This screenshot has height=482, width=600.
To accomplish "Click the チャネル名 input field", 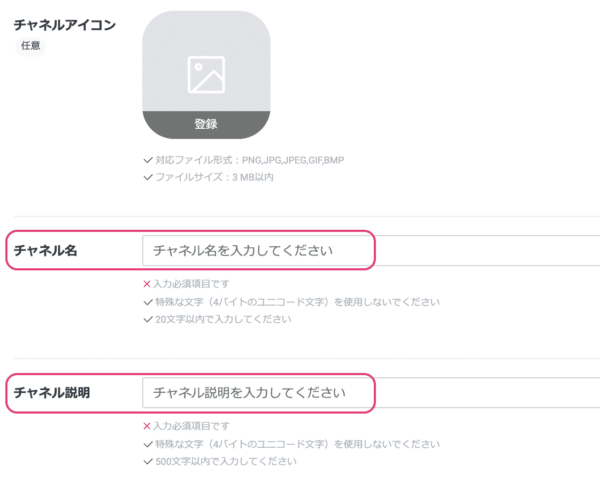I will [x=371, y=251].
